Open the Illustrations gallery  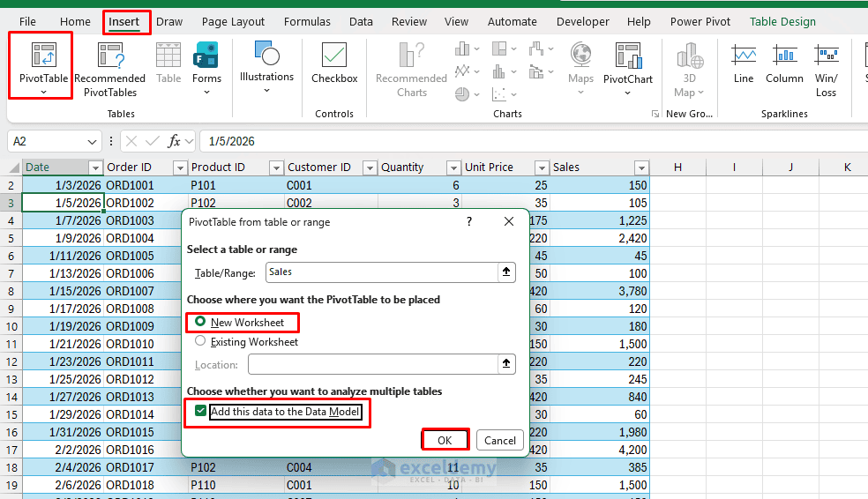pyautogui.click(x=266, y=68)
